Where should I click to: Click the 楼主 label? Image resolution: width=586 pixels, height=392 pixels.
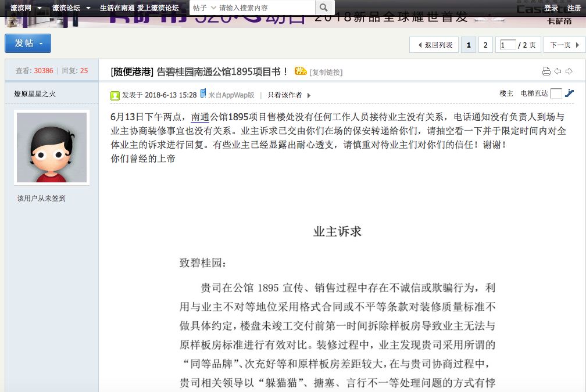tap(506, 93)
